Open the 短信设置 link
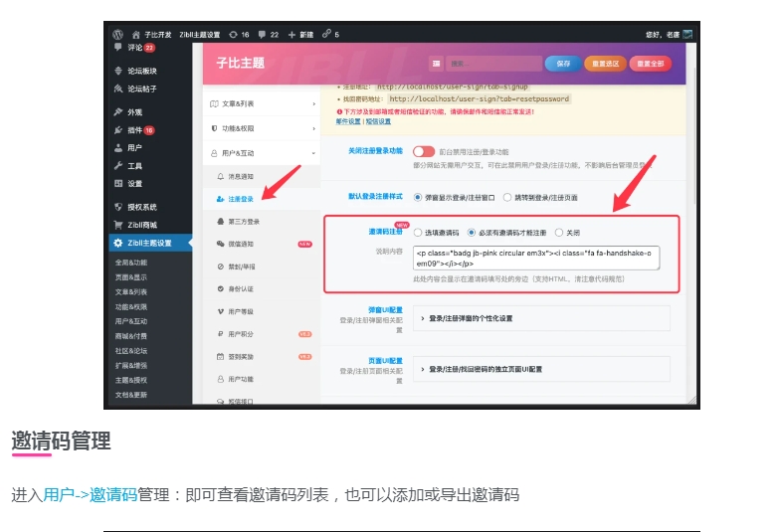Screen dimensions: 780x532 pyautogui.click(x=378, y=121)
